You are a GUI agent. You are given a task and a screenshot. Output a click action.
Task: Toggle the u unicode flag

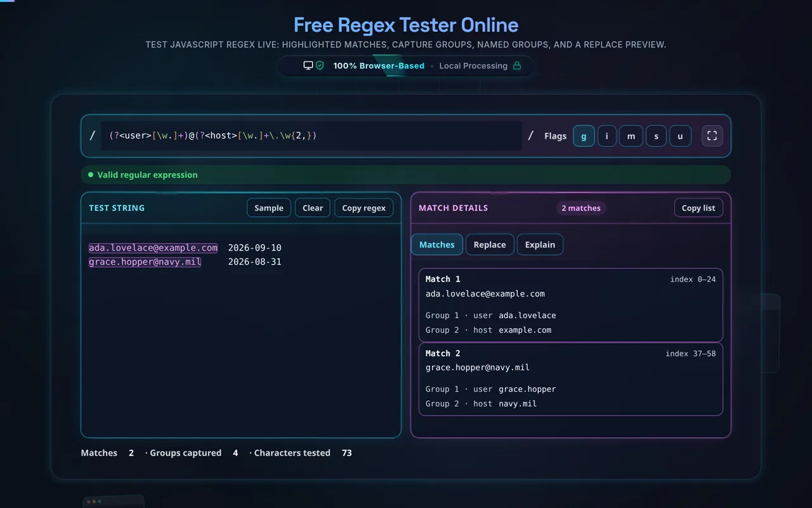tap(680, 136)
